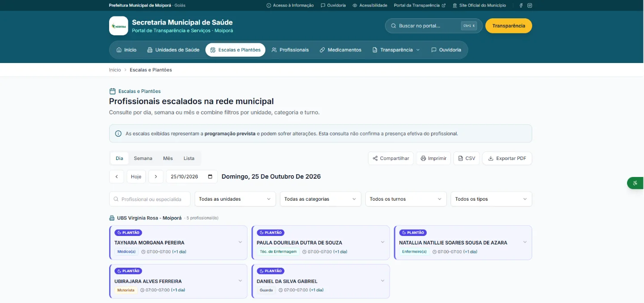Go to Início in navigation bar

click(126, 50)
